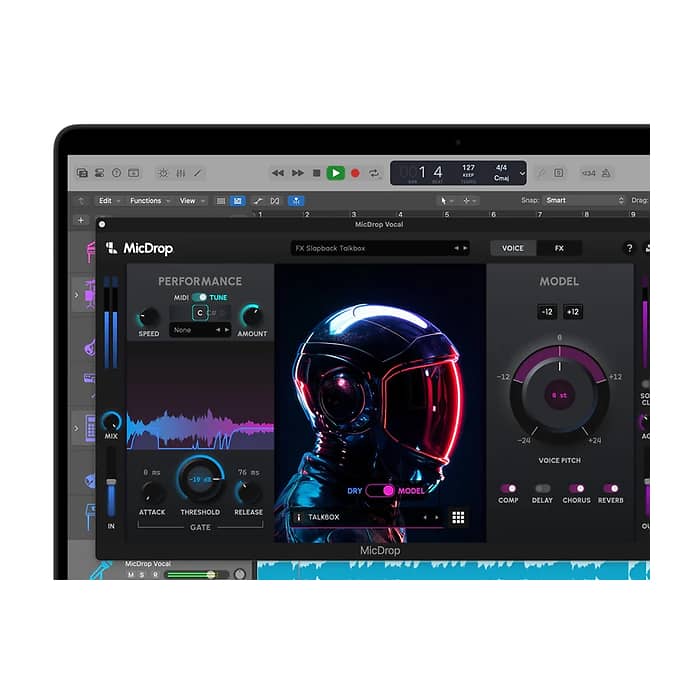This screenshot has width=700, height=700.
Task: Fast-forward the Logic transport
Action: click(x=298, y=173)
